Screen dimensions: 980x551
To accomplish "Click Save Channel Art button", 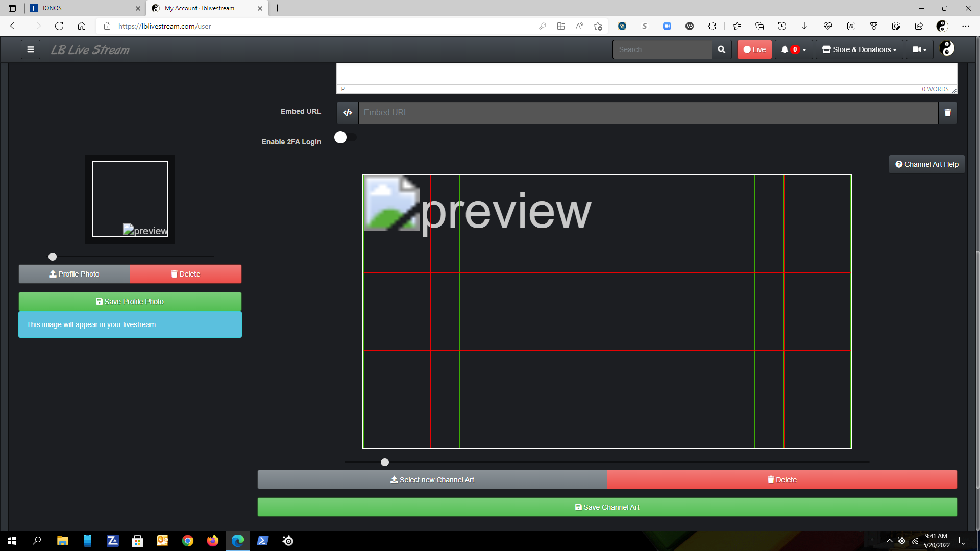I will 607,507.
